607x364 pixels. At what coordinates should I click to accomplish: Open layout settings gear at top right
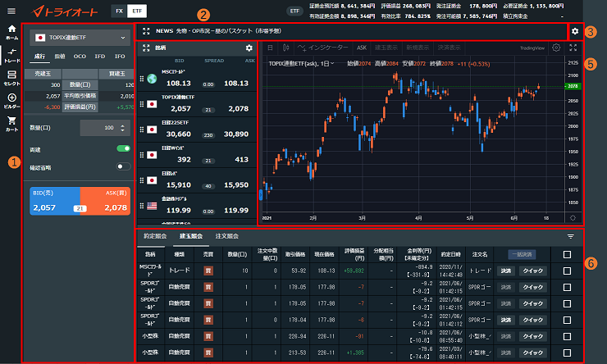point(575,31)
